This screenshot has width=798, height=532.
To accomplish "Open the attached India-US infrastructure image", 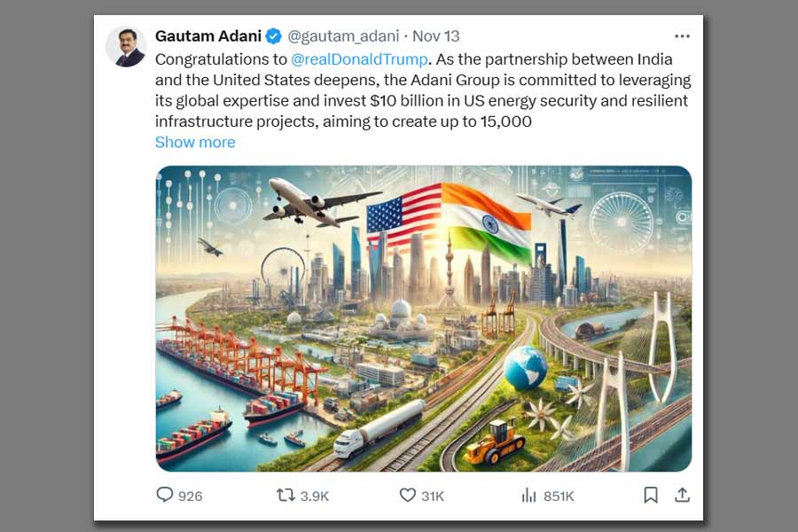I will click(424, 317).
